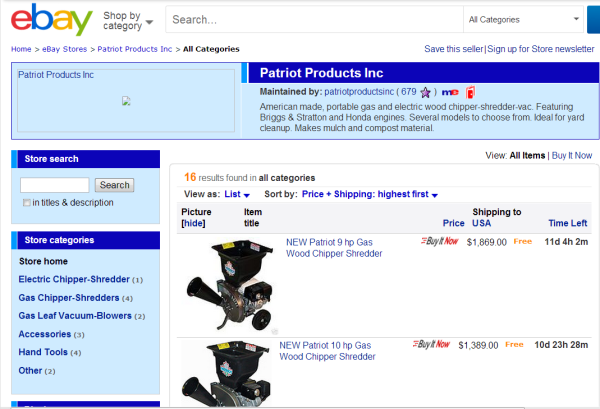Viewport: 600px width, 409px height.
Task: Click the 10 hp chipper product thumbnail
Action: click(x=227, y=374)
